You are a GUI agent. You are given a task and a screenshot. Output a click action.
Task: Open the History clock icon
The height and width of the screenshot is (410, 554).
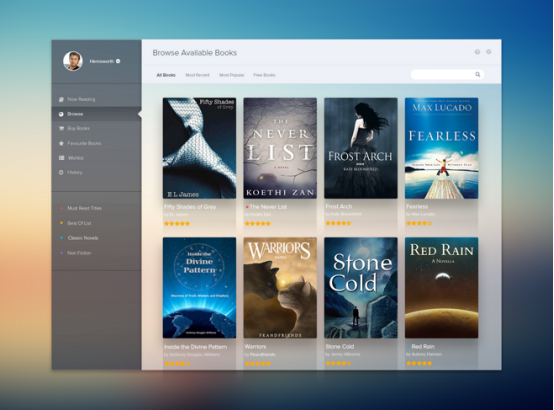pos(61,172)
